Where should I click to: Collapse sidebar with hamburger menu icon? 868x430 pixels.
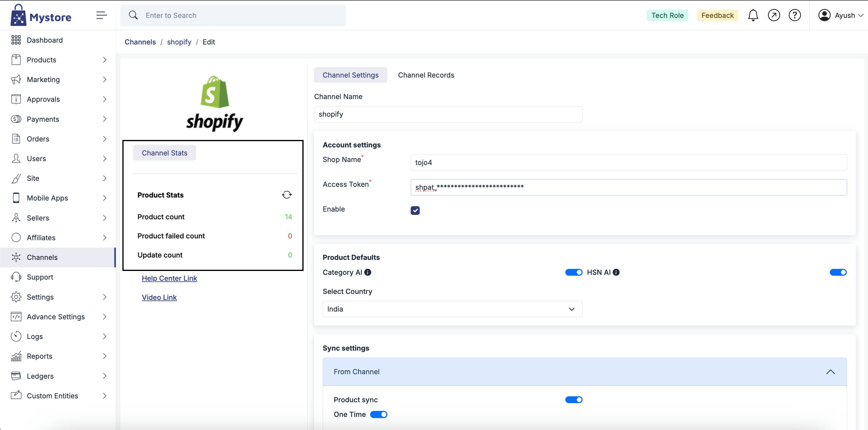click(x=101, y=15)
